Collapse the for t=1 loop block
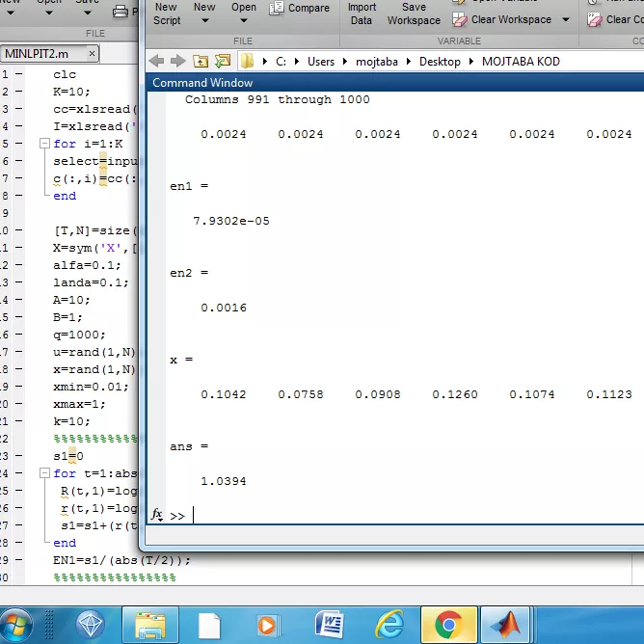Viewport: 644px width, 644px height. [44, 473]
